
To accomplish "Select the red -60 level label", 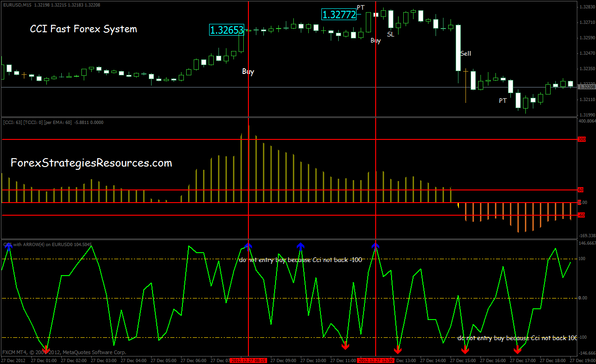I will tap(581, 215).
